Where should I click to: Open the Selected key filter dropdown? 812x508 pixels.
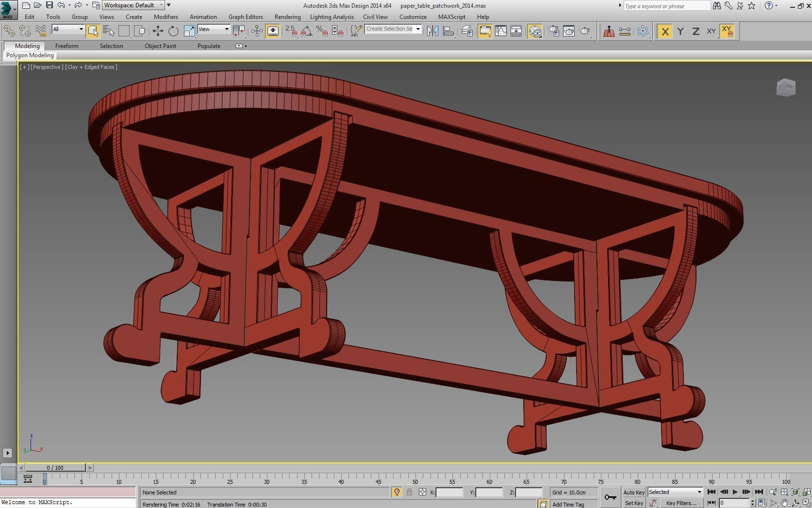point(675,492)
